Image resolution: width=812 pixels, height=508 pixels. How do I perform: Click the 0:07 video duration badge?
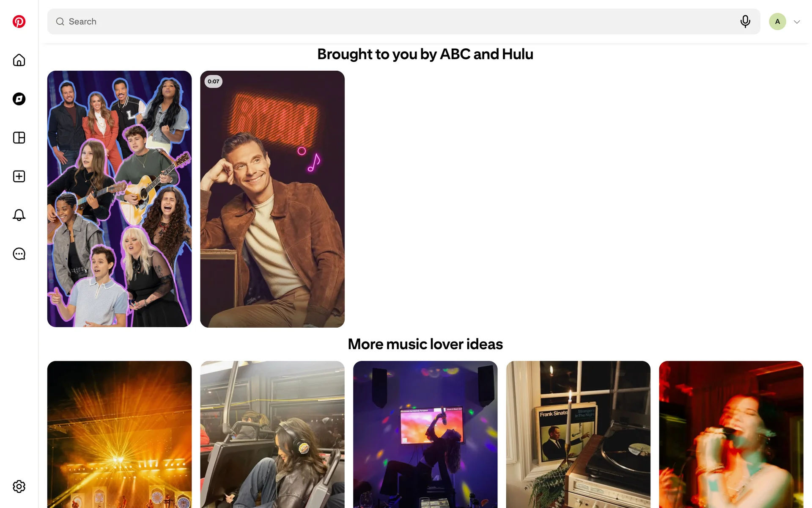point(214,82)
